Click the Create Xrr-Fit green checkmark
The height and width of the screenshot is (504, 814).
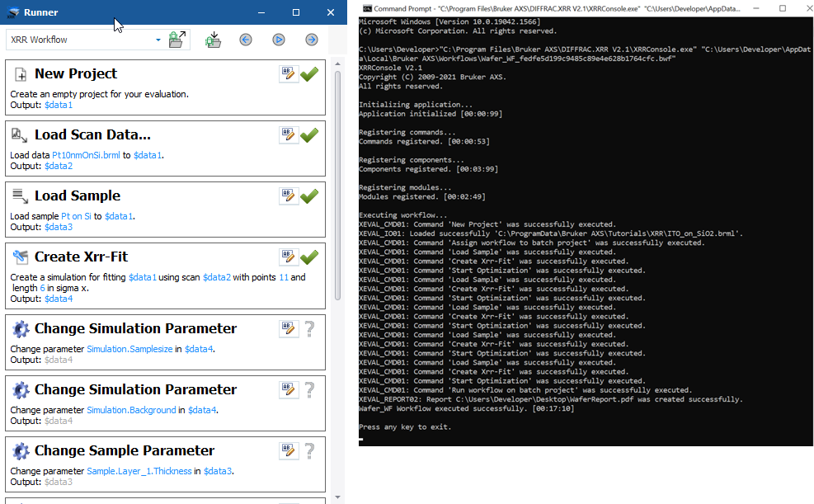coord(309,257)
